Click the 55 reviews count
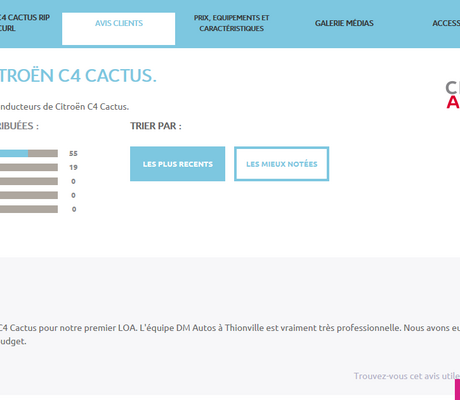This screenshot has height=400, width=460. pyautogui.click(x=73, y=153)
